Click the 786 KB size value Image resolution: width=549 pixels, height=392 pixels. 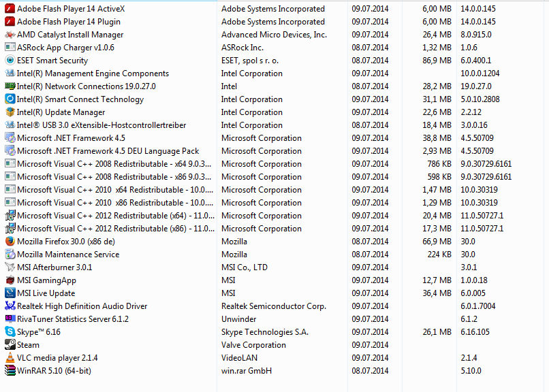click(x=439, y=164)
